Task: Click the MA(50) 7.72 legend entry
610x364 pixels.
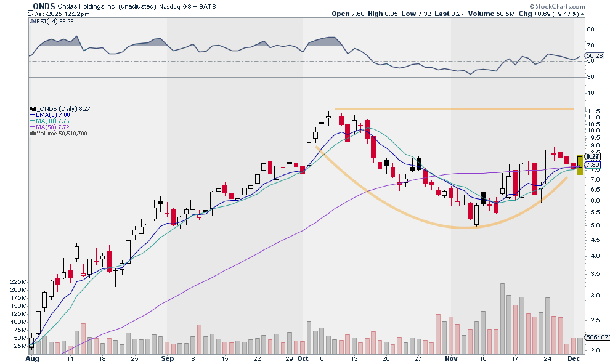Action: pyautogui.click(x=52, y=127)
